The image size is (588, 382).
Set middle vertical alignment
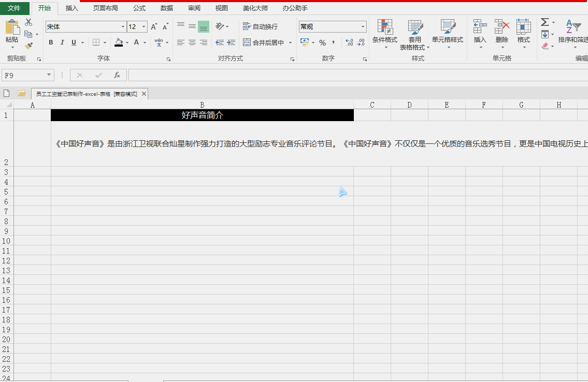click(192, 26)
